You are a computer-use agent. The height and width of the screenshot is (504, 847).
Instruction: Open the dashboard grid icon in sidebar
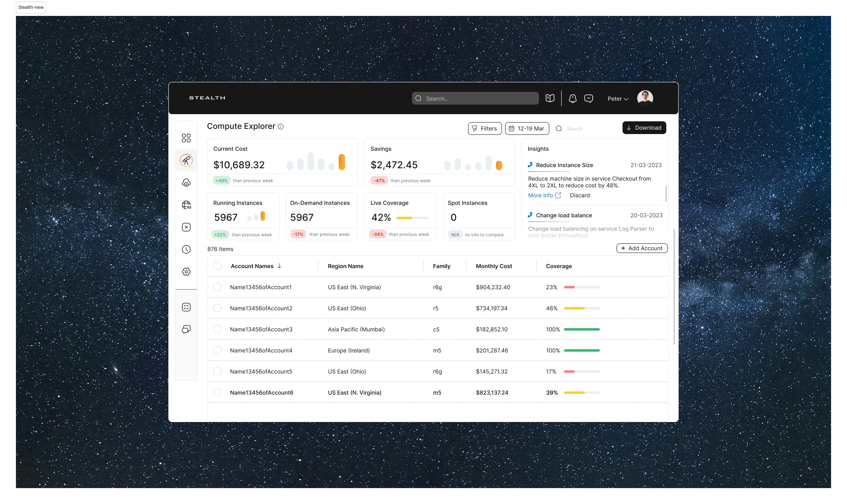pyautogui.click(x=186, y=138)
